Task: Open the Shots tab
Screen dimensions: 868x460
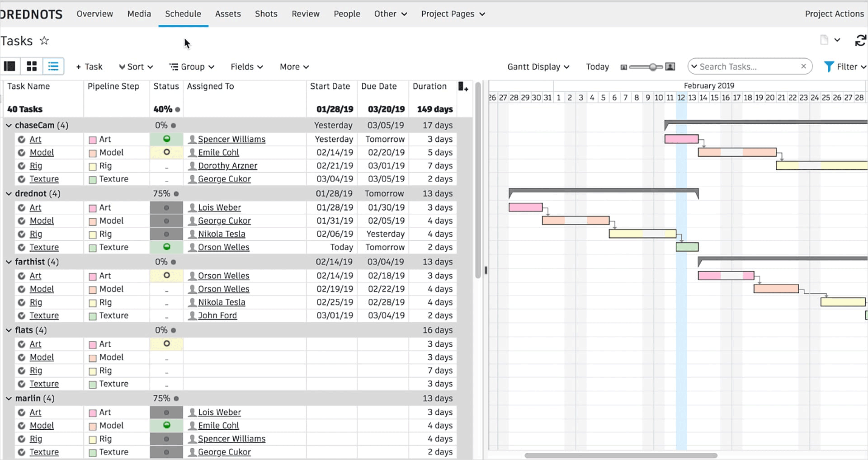Action: [266, 14]
